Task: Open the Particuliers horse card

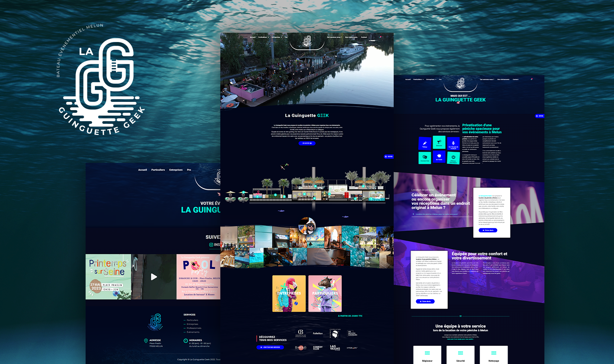Action: (x=325, y=293)
